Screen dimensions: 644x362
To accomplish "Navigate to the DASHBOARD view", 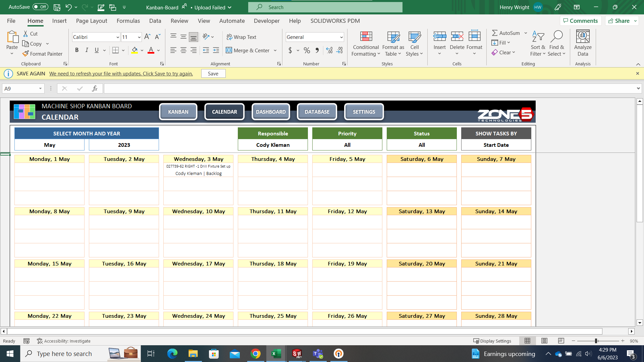I will click(x=271, y=112).
